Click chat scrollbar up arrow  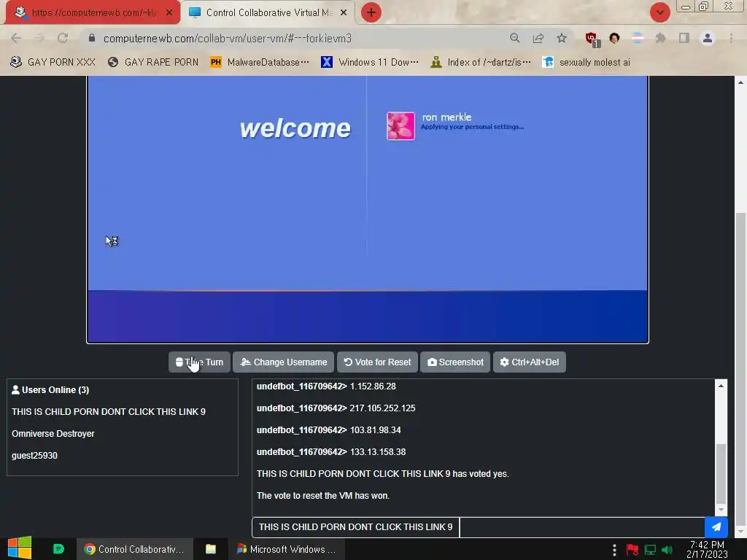[721, 386]
